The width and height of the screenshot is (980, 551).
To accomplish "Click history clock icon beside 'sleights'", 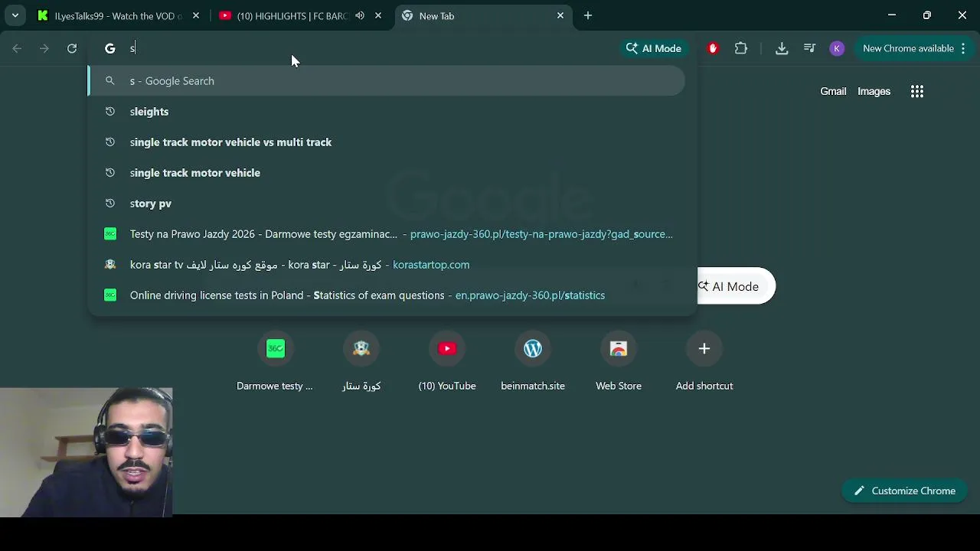I will pos(110,112).
